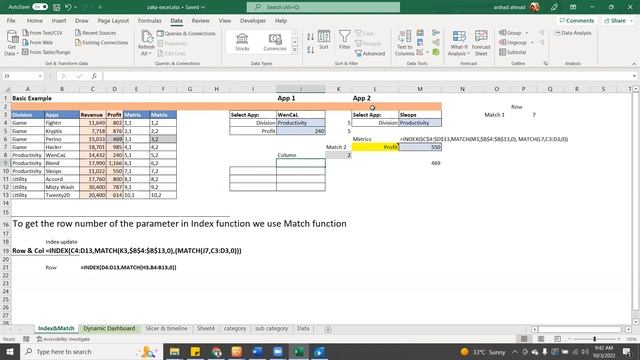Click the vertical scrollbar down arrow
The height and width of the screenshot is (360, 640).
pos(636,322)
